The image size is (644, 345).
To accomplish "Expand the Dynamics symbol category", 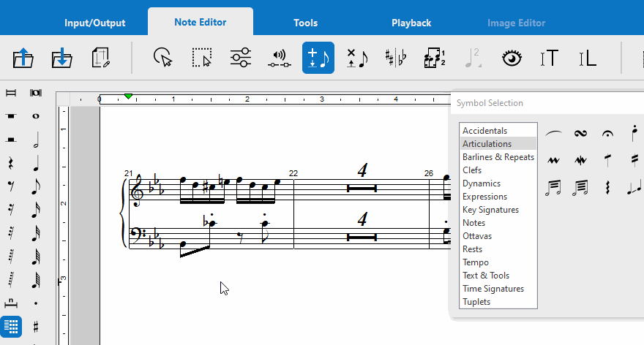I will [x=481, y=183].
